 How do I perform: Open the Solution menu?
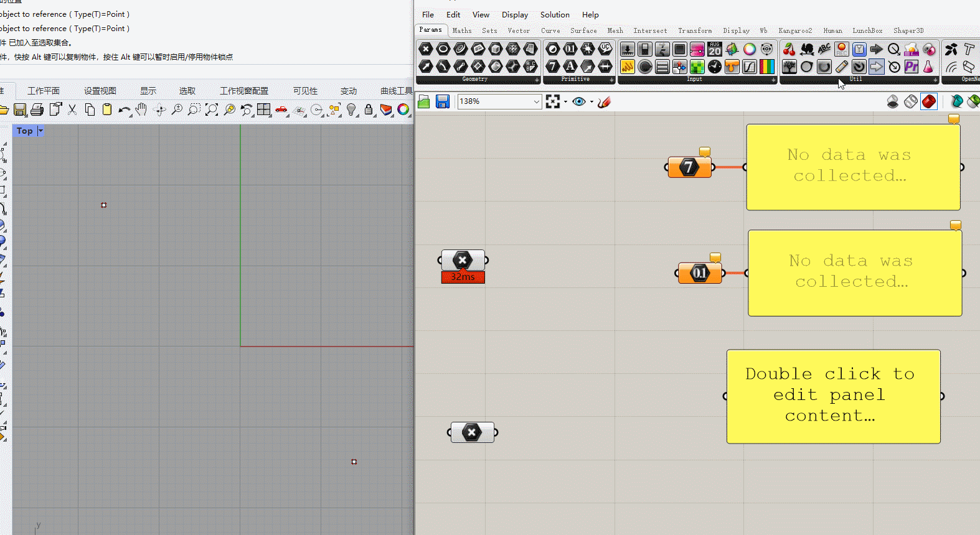555,15
